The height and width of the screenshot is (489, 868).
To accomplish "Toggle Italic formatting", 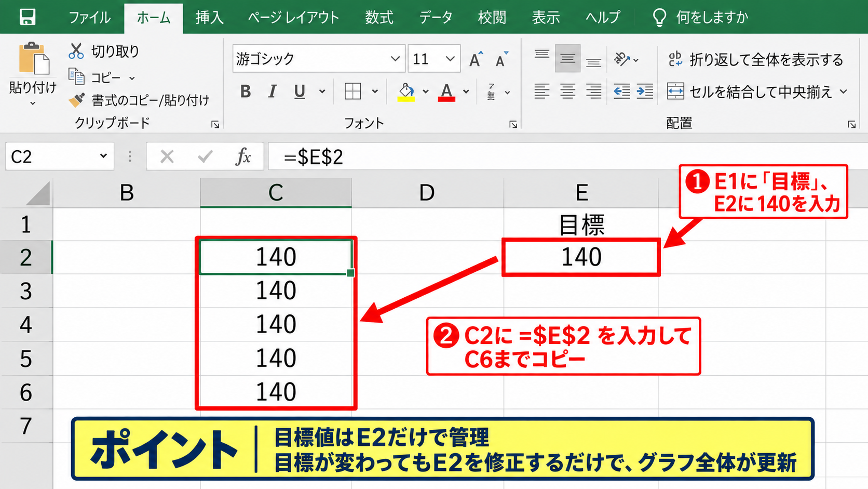I will pyautogui.click(x=272, y=91).
